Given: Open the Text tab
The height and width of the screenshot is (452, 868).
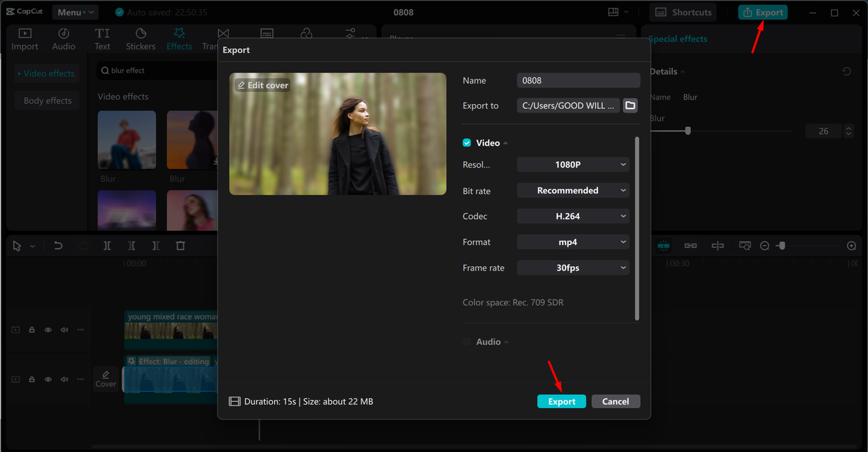Looking at the screenshot, I should 102,39.
